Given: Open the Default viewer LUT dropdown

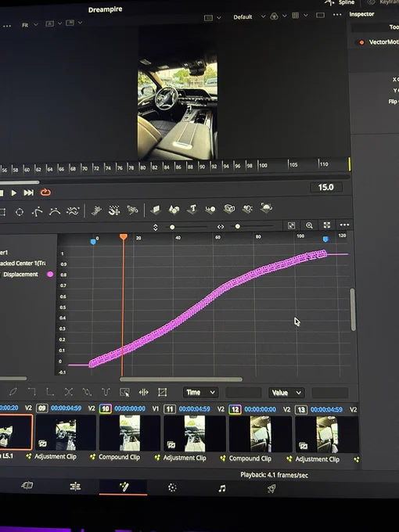Looking at the screenshot, I should tap(249, 16).
